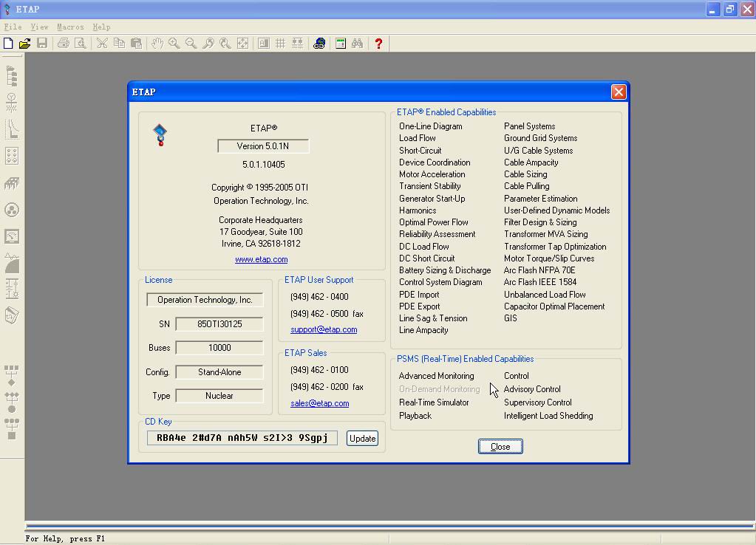The image size is (756, 545).
Task: Click the binoculars Find icon
Action: tap(357, 44)
